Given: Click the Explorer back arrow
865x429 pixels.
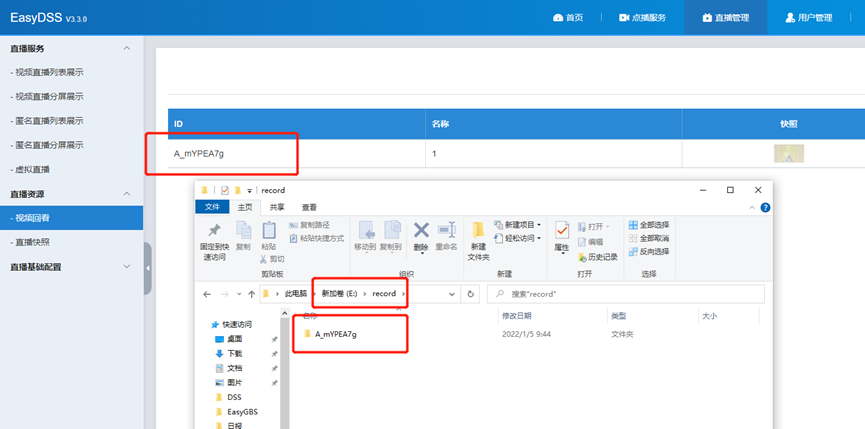Looking at the screenshot, I should pyautogui.click(x=207, y=294).
